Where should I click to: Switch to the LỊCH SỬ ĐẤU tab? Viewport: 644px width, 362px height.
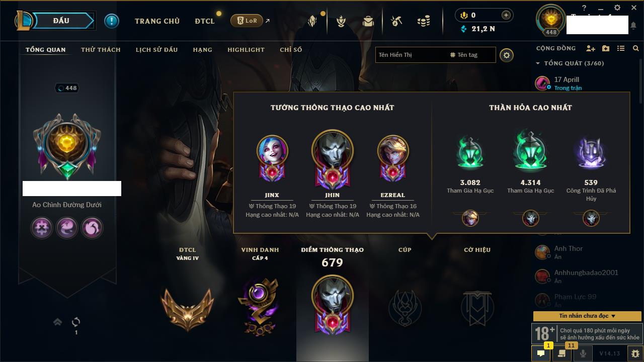156,50
